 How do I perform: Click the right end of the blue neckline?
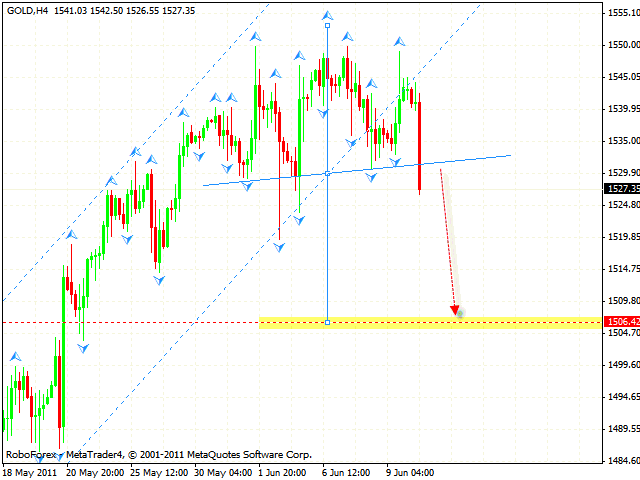[x=510, y=155]
